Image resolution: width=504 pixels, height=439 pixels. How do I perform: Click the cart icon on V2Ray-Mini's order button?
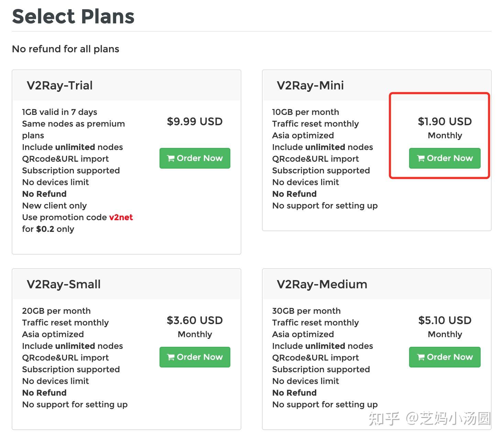point(420,158)
